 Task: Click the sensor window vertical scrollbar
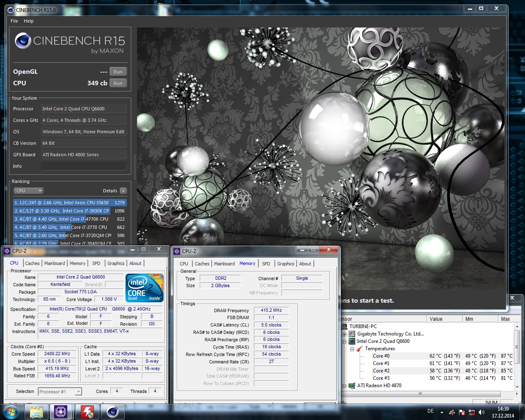click(x=517, y=356)
